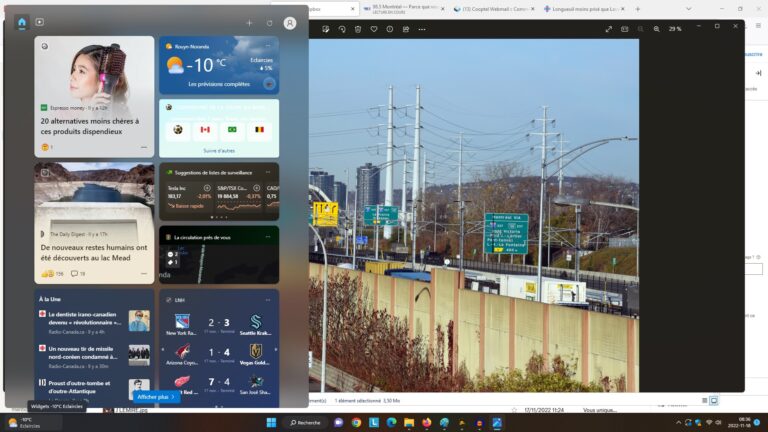The width and height of the screenshot is (768, 432).
Task: Open the widgets Home tab
Action: pos(21,22)
